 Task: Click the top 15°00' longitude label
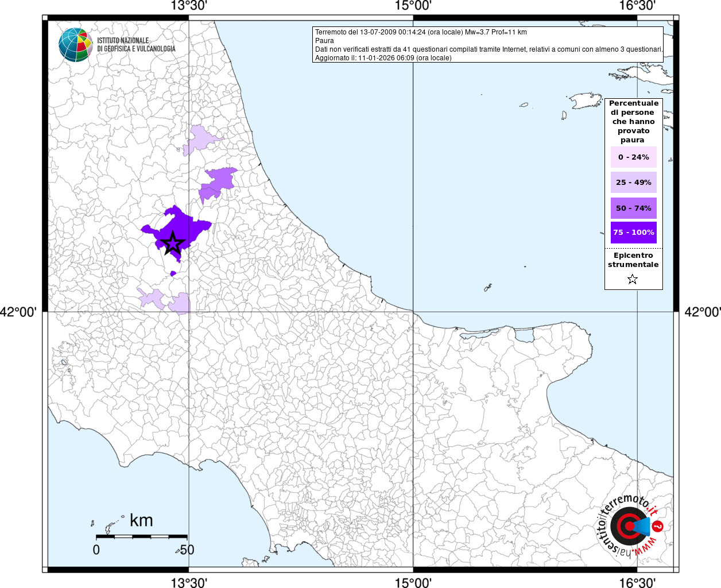point(413,6)
